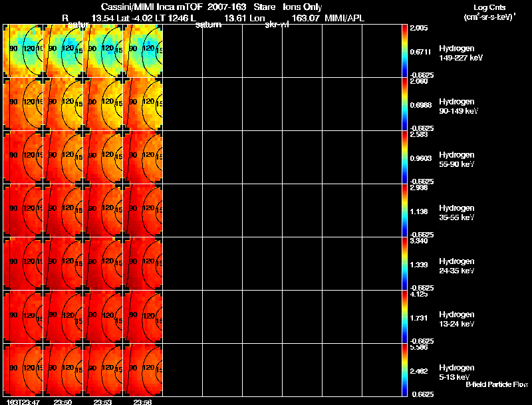Click the 'Stare' word in the title
Image resolution: width=532 pixels, height=405 pixels.
coord(265,7)
